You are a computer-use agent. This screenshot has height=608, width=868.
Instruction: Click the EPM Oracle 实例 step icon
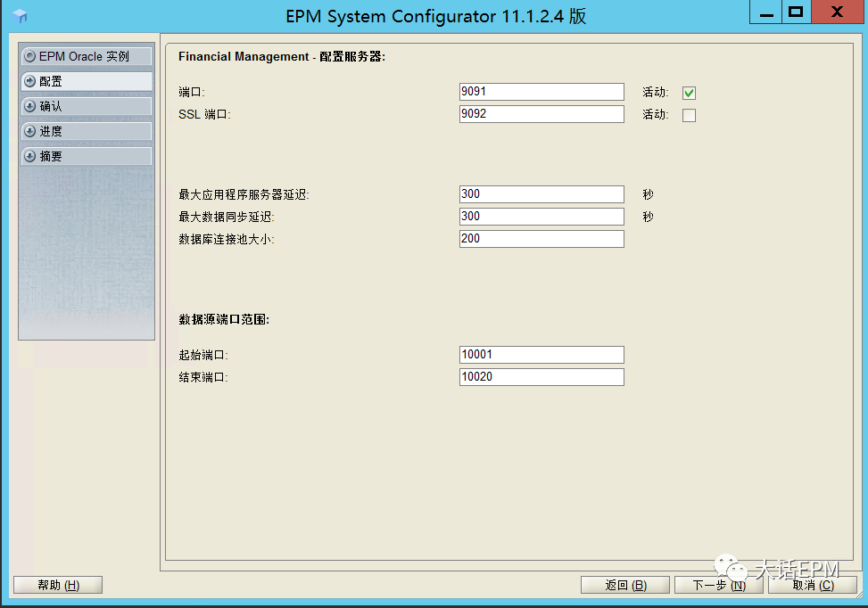[30, 56]
